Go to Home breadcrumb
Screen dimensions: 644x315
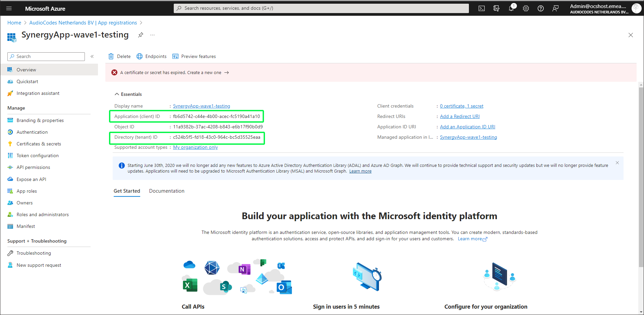pyautogui.click(x=14, y=23)
